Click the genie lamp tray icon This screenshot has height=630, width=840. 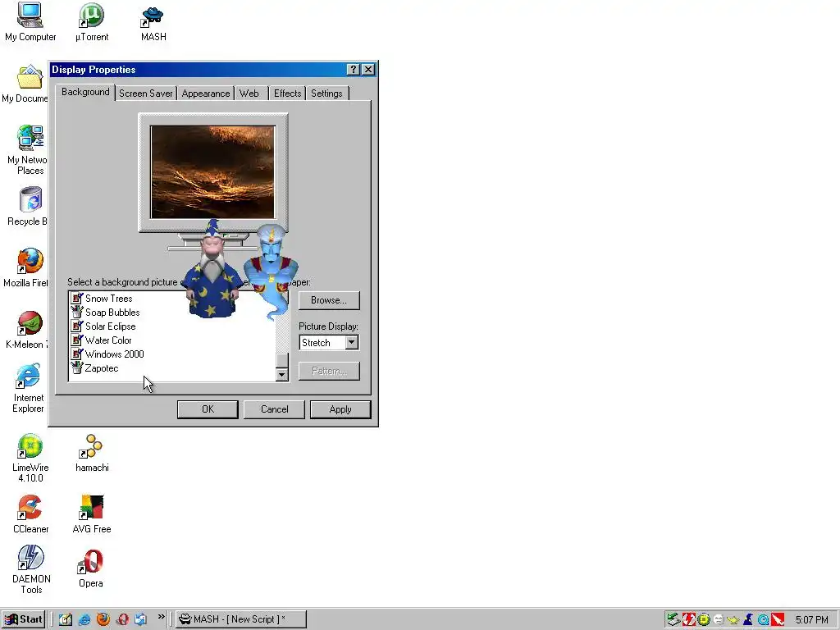733,620
